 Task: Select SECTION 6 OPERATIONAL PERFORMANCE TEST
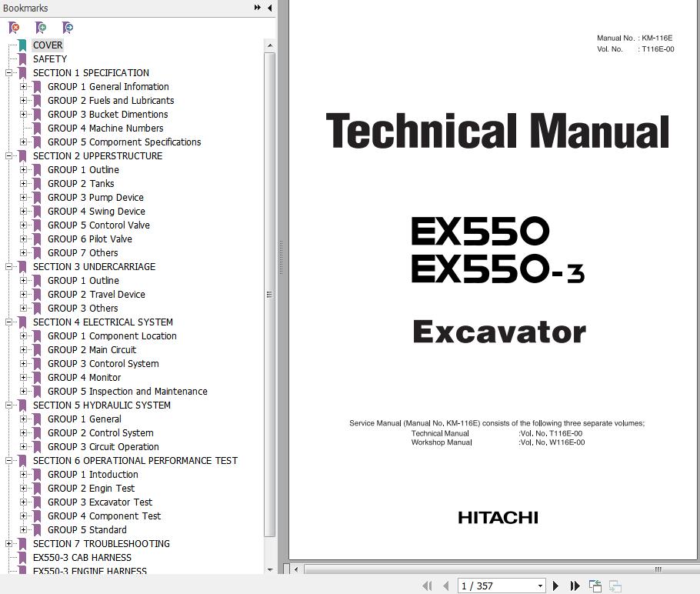135,460
